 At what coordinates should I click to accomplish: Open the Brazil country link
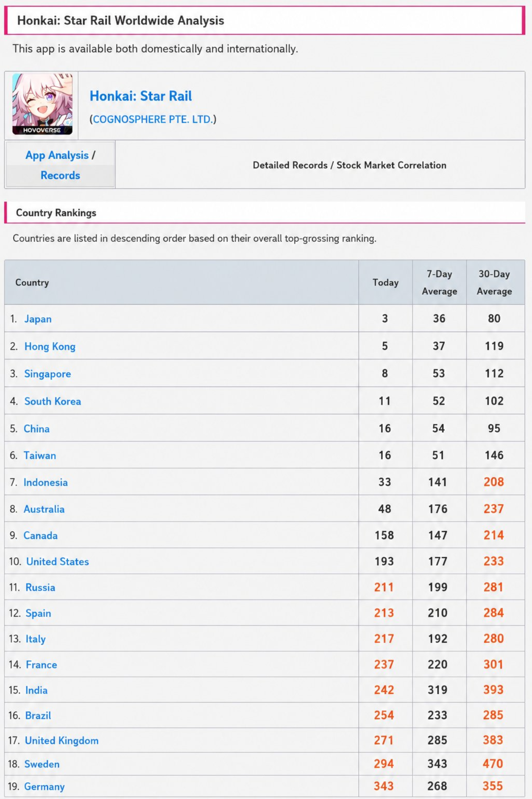tap(38, 715)
